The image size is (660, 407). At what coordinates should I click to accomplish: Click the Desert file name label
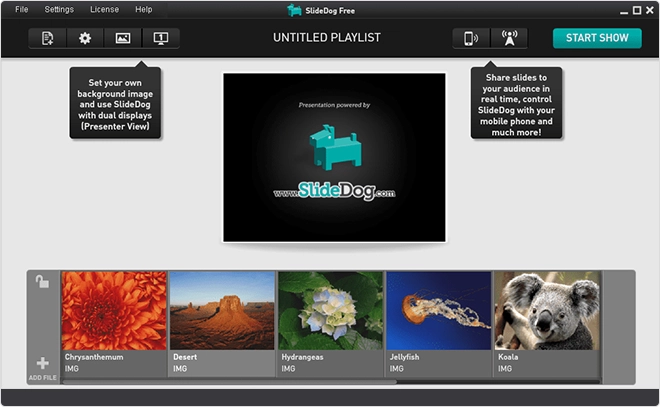click(185, 357)
